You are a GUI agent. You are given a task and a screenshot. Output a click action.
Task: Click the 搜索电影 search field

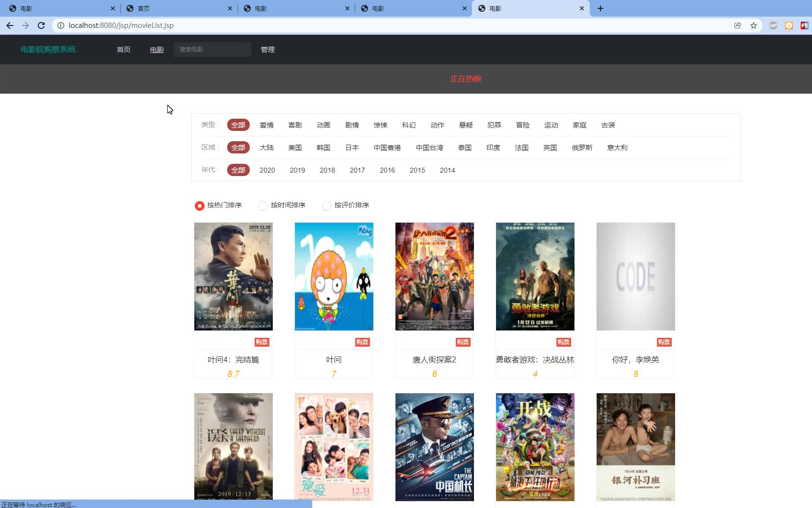point(212,50)
